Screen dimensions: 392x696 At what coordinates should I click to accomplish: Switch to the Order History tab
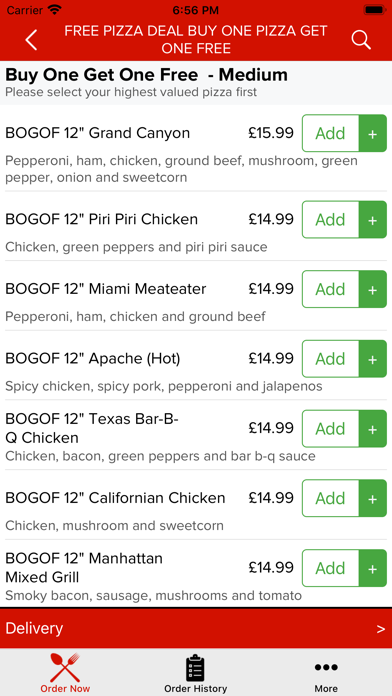point(195,673)
